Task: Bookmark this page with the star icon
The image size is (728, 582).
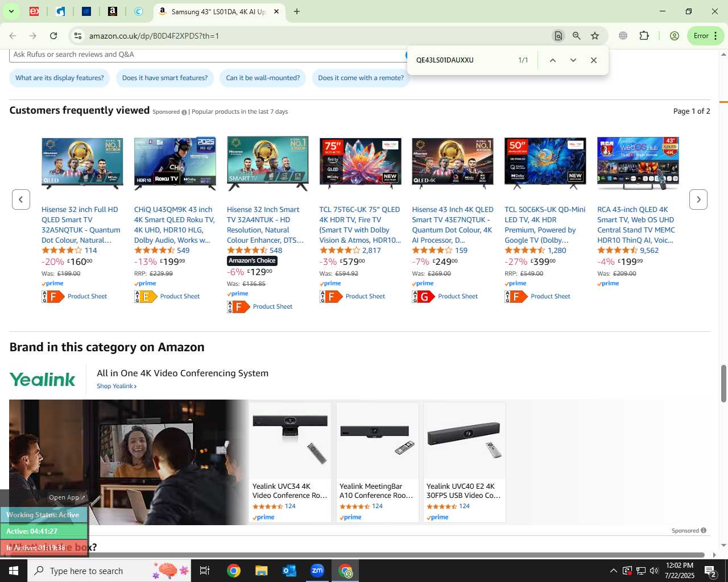Action: [x=595, y=36]
